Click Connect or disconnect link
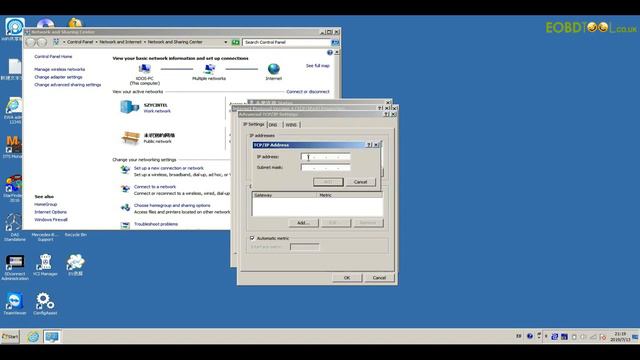The width and height of the screenshot is (640, 360). [x=308, y=92]
